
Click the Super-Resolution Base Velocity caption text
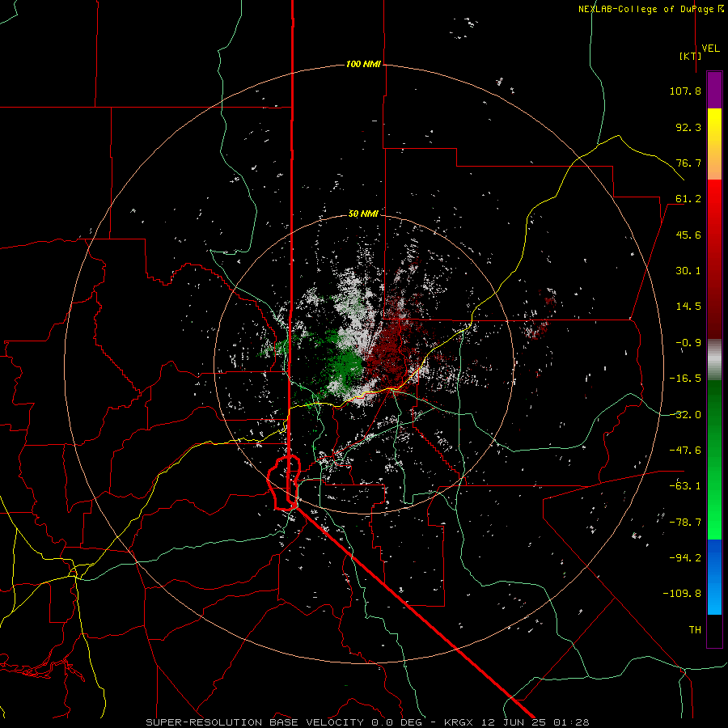pyautogui.click(x=255, y=722)
